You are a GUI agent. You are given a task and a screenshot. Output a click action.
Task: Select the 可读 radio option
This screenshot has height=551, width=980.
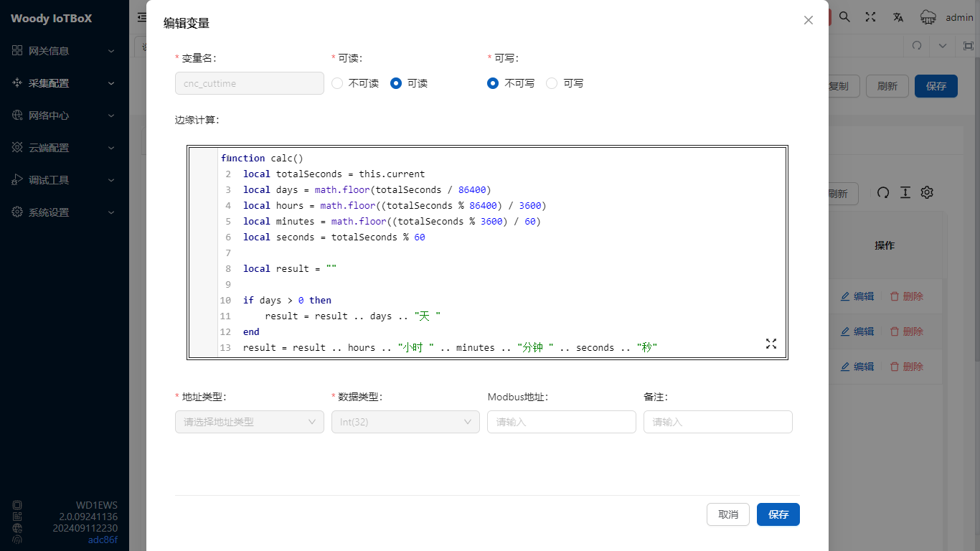(x=396, y=83)
